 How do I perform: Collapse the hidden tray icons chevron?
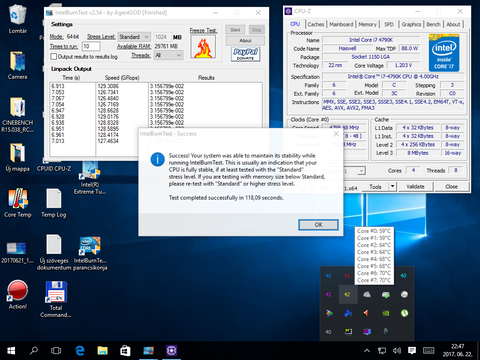(367, 350)
